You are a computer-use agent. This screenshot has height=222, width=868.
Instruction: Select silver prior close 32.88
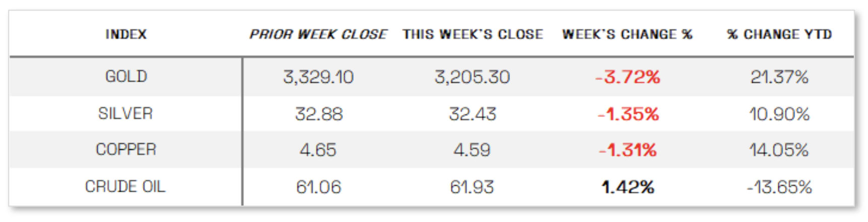pyautogui.click(x=319, y=114)
